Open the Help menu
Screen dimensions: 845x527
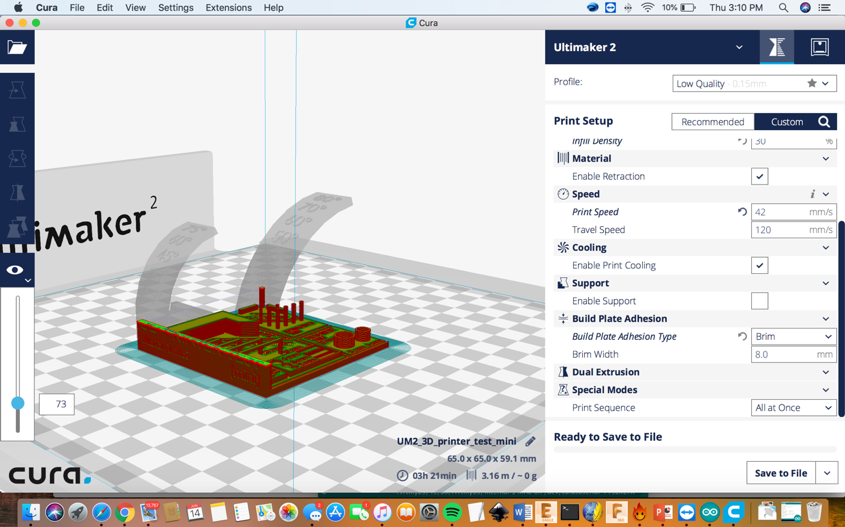pyautogui.click(x=273, y=8)
